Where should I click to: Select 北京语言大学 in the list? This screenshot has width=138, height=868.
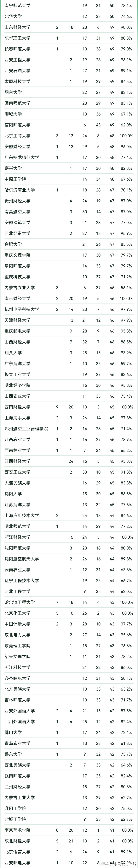(17, 852)
